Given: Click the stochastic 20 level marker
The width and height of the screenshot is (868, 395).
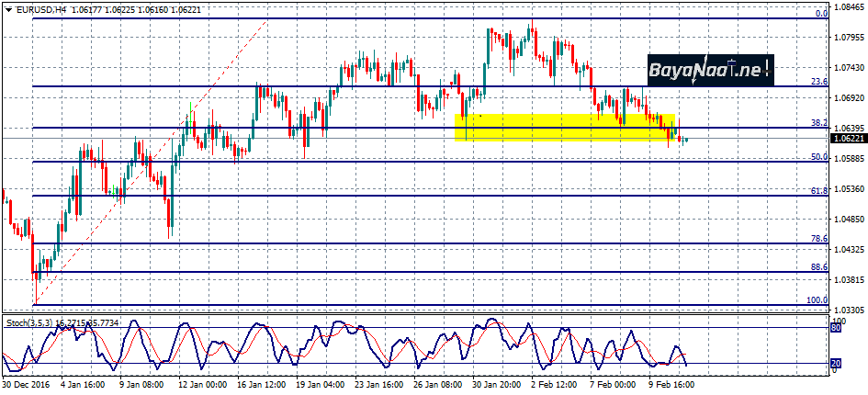Looking at the screenshot, I should (x=836, y=364).
